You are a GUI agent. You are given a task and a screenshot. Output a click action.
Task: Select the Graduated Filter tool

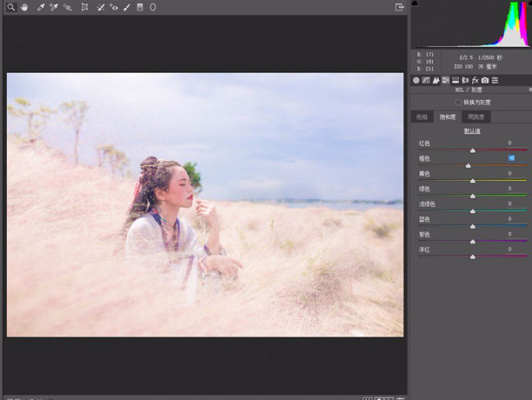pos(140,7)
